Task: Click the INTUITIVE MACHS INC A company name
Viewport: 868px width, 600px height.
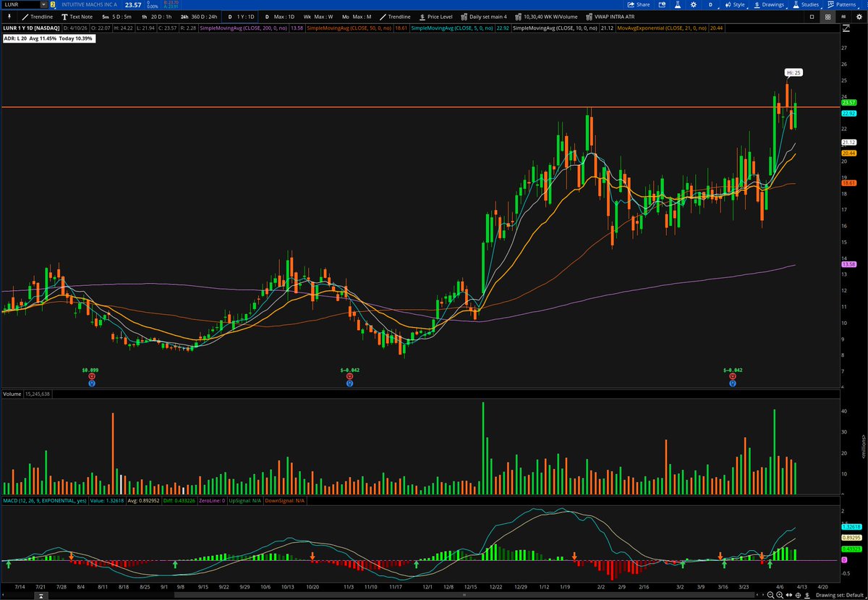Action: pos(90,4)
